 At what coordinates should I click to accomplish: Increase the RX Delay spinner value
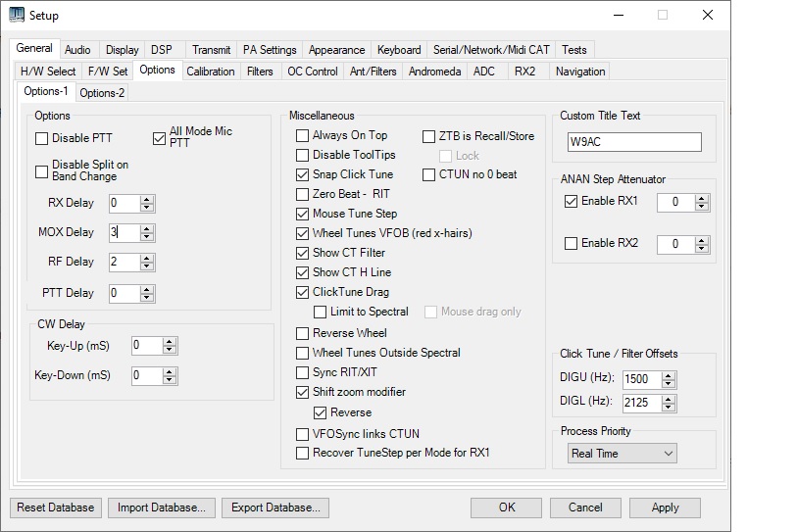pyautogui.click(x=147, y=199)
